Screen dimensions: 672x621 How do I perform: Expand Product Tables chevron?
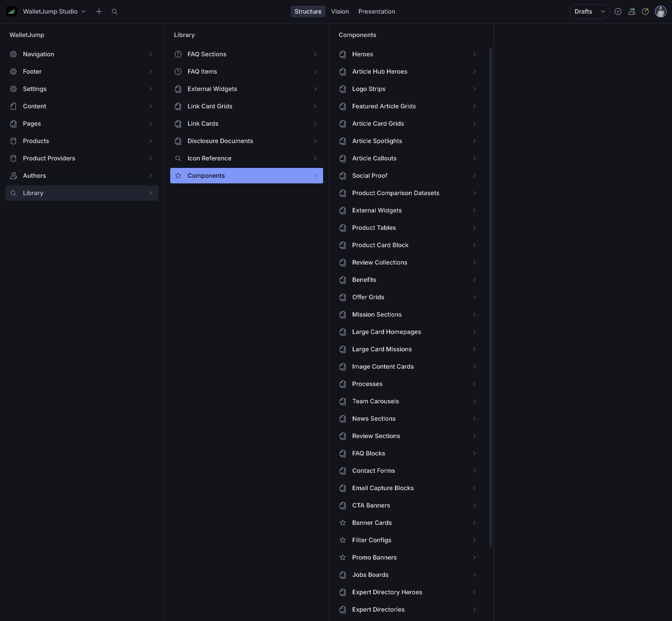474,227
